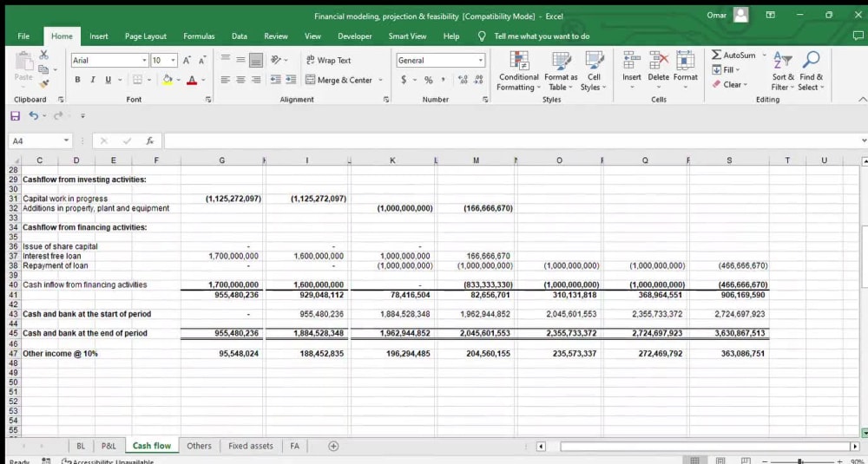The width and height of the screenshot is (868, 464).
Task: Open the Borders dropdown arrow
Action: tap(149, 80)
